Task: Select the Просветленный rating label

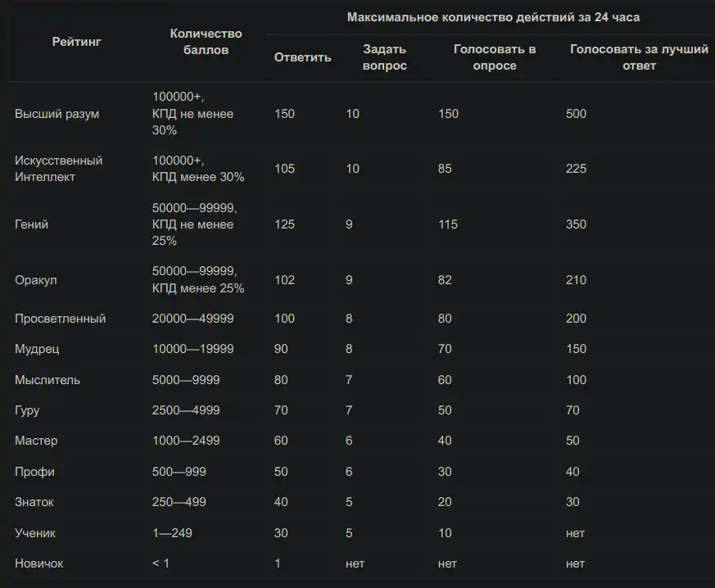Action: (60, 319)
